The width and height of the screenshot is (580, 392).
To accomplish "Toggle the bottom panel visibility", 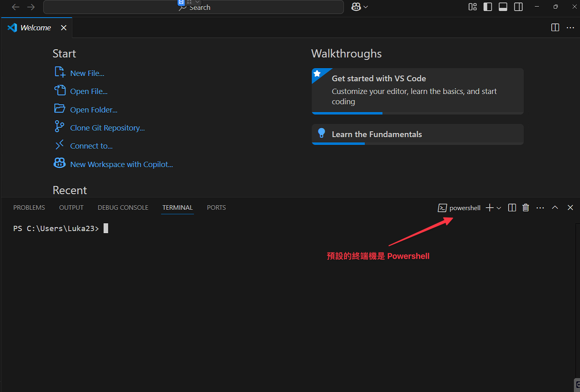I will (503, 7).
